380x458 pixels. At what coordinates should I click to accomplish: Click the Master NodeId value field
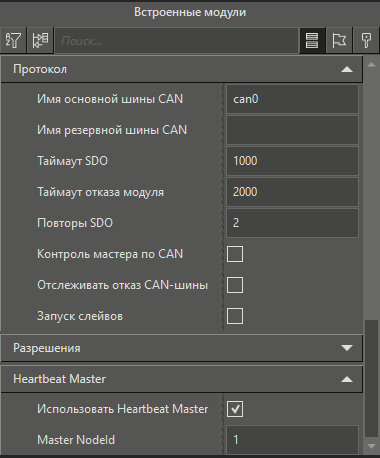(x=292, y=440)
